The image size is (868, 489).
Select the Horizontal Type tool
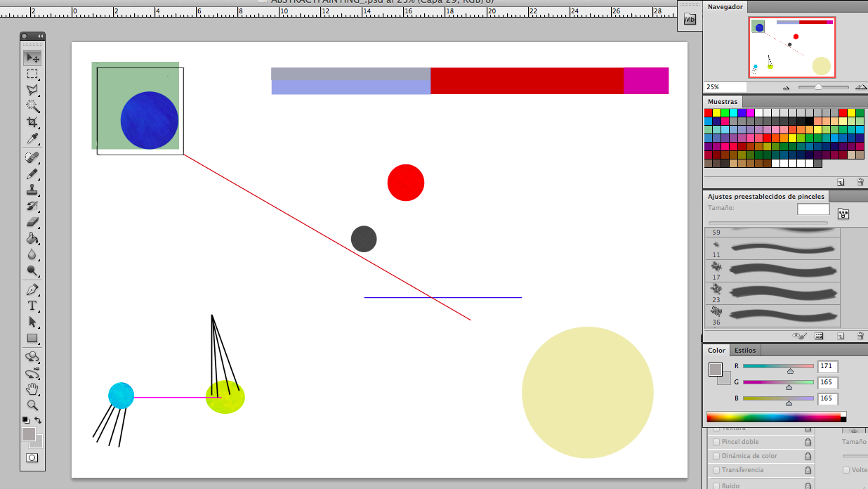coord(32,306)
